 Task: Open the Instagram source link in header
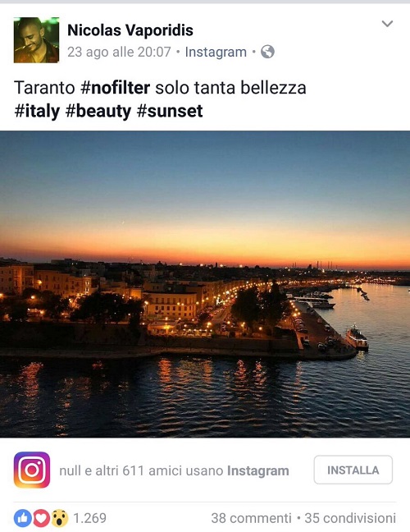coord(216,52)
